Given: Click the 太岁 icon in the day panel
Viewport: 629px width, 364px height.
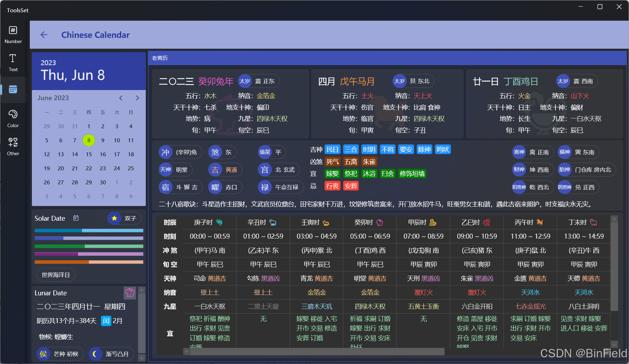Looking at the screenshot, I should (563, 81).
